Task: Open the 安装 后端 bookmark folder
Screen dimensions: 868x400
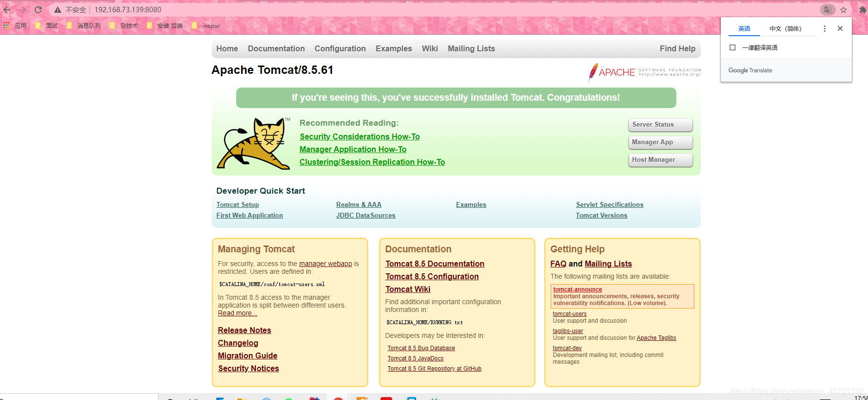Action: (165, 26)
